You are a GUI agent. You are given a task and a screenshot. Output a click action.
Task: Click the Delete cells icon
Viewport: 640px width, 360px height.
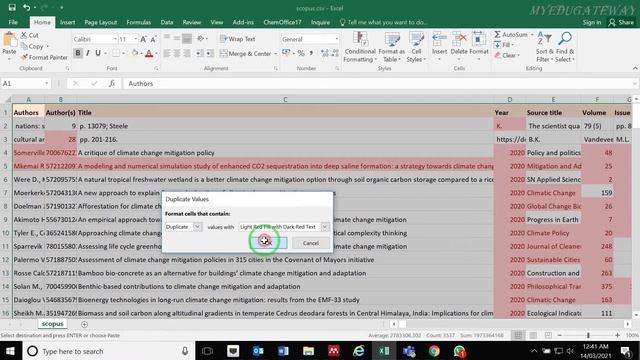[459, 39]
